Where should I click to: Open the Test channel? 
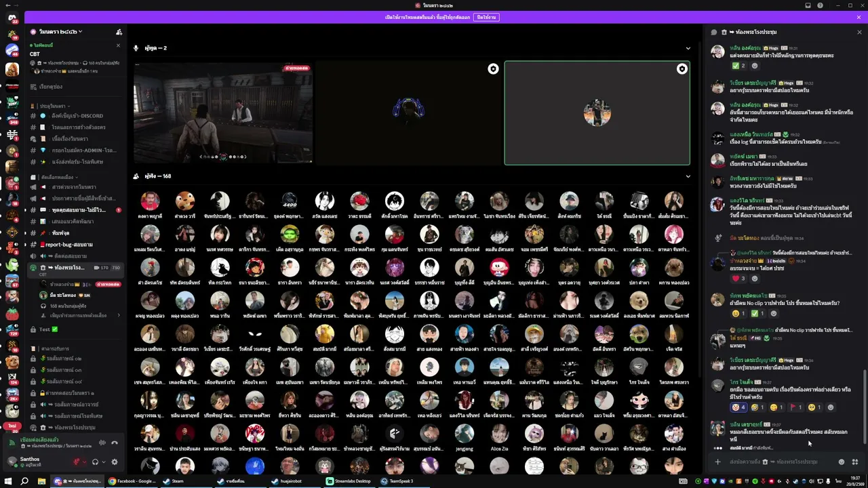(74, 329)
